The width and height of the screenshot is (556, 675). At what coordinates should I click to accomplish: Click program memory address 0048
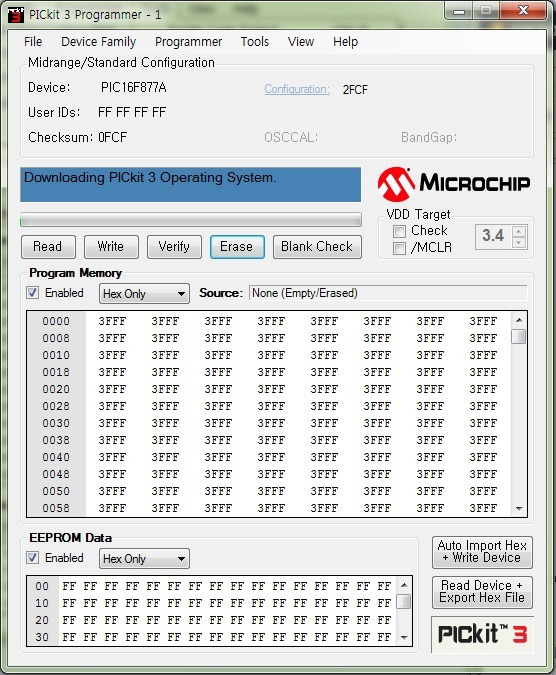click(x=56, y=474)
